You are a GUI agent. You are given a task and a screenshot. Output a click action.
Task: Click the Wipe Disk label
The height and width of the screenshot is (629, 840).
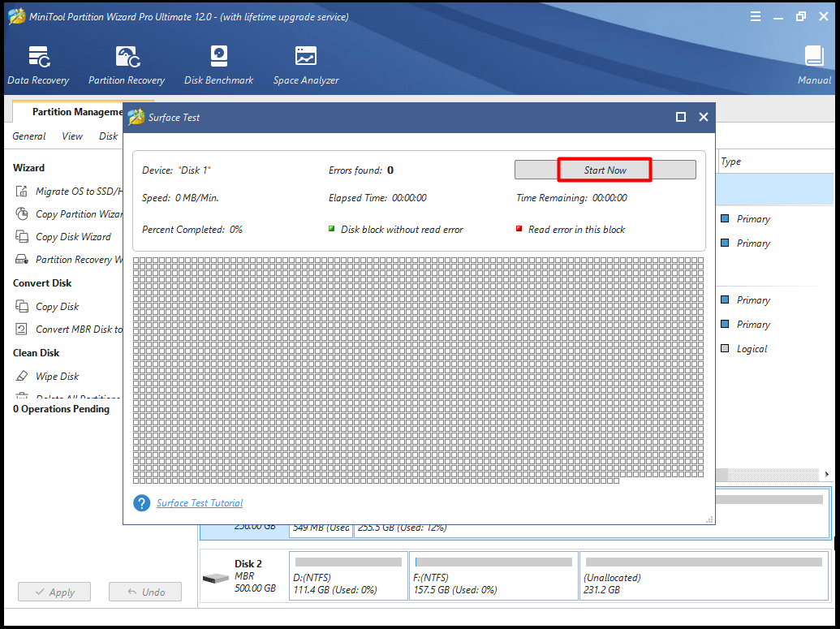[x=58, y=376]
